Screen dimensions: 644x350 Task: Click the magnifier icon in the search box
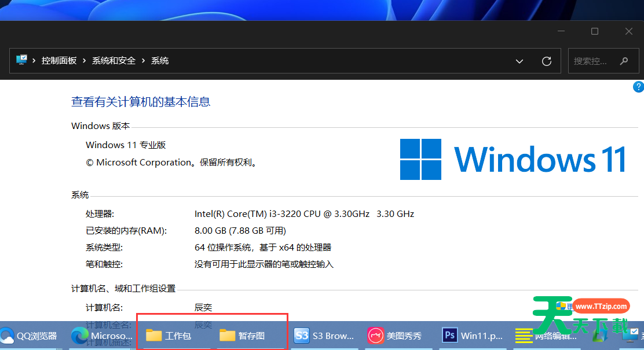623,60
